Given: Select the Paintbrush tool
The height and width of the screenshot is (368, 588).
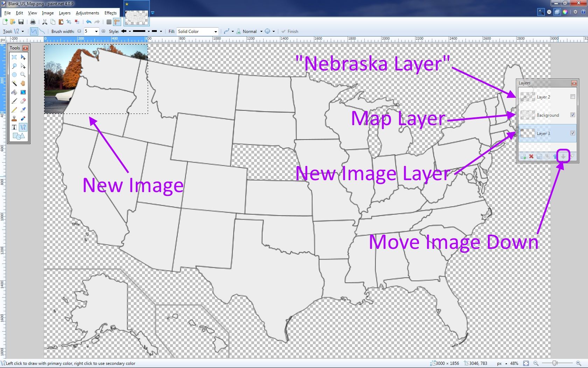Looking at the screenshot, I should 14,101.
